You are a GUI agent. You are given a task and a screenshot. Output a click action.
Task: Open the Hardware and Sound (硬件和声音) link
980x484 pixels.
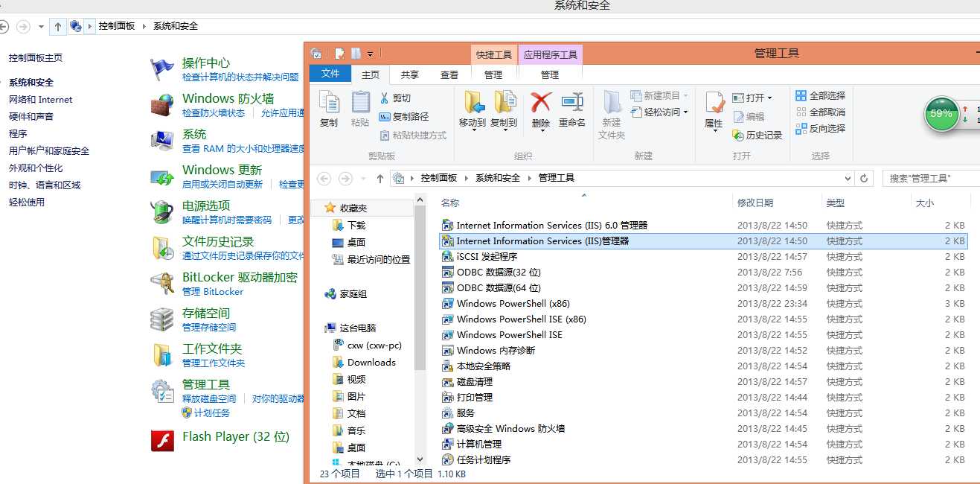tap(31, 117)
